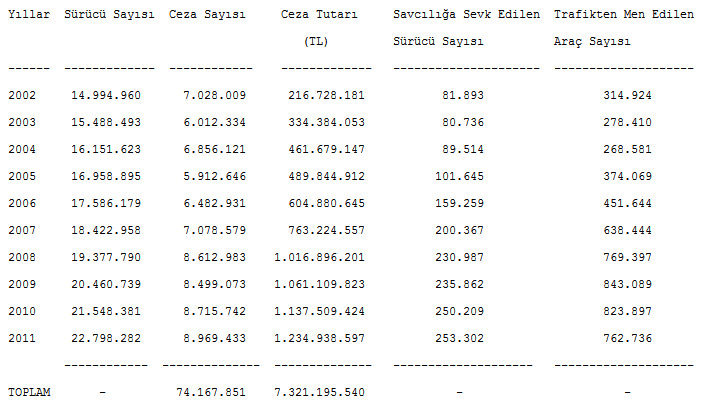Select the 81.893 referred drivers value
The width and height of the screenshot is (709, 407).
click(x=463, y=95)
